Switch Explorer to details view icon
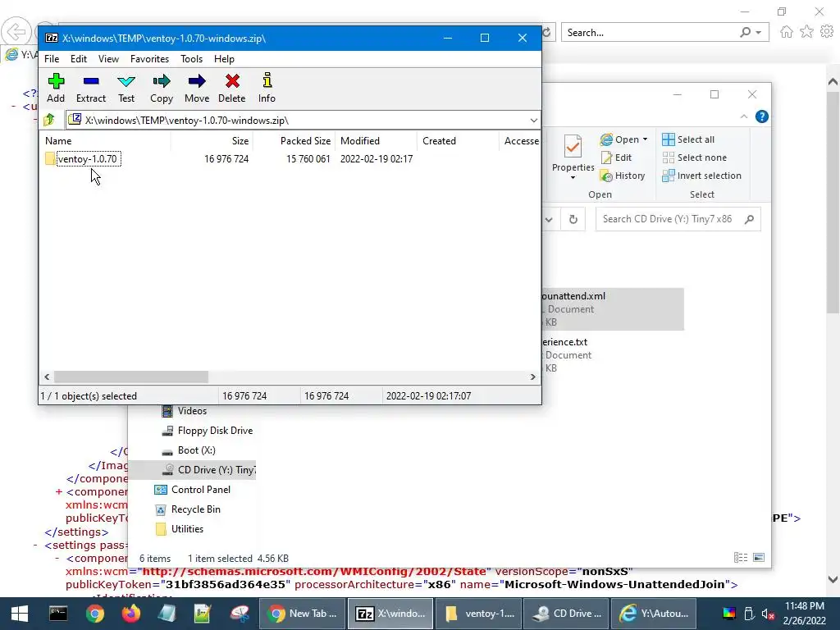Viewport: 840px width, 630px height. (x=741, y=558)
